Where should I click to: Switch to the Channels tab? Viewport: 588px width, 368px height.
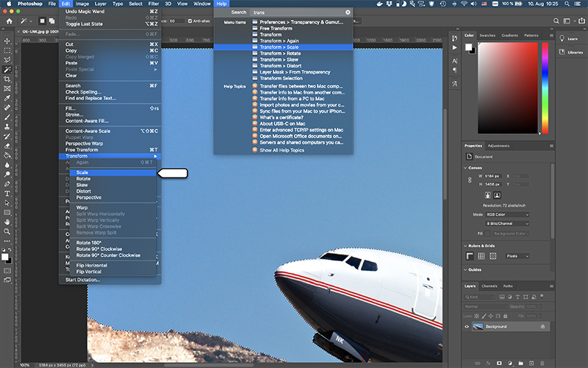tap(489, 286)
